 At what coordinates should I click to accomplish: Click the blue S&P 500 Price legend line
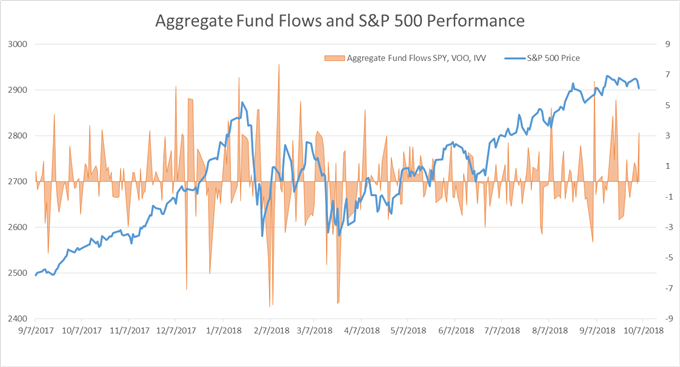click(x=515, y=58)
